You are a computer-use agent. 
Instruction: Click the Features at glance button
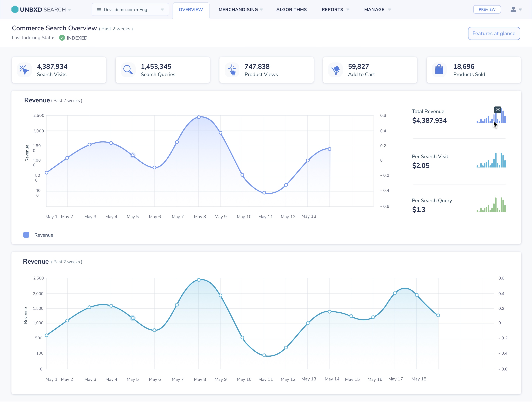[x=494, y=33]
